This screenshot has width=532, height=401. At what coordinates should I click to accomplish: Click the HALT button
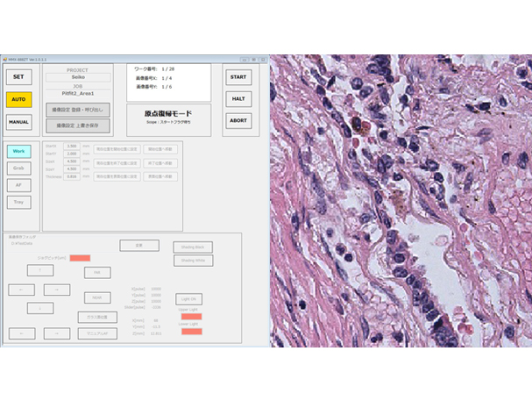[238, 99]
